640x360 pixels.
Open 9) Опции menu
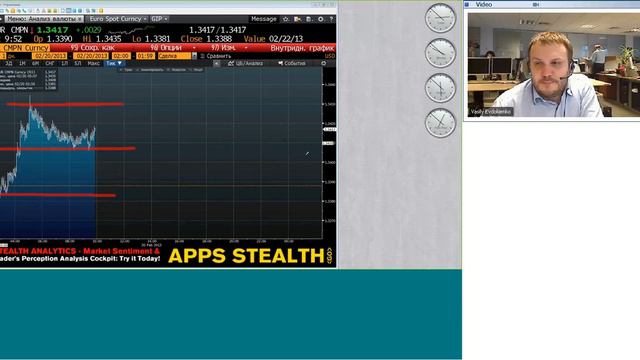(166, 48)
